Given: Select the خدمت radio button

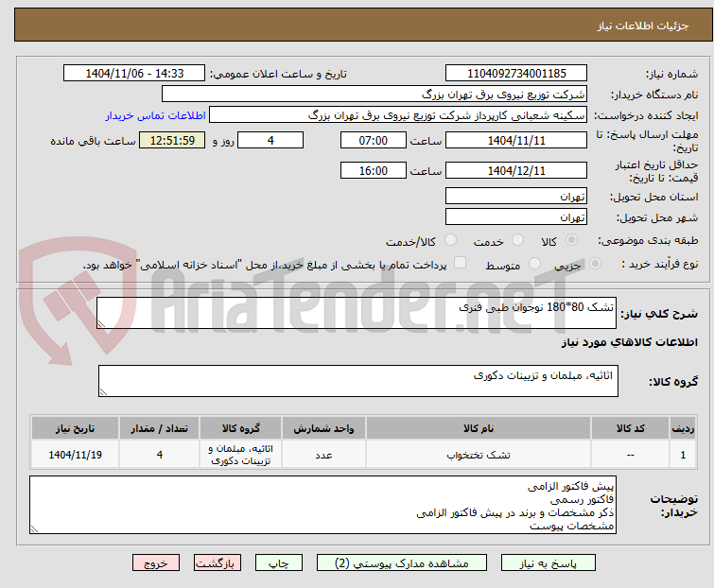Looking at the screenshot, I should [517, 240].
